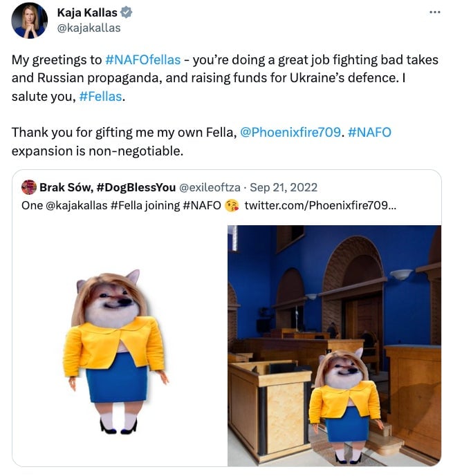
Task: Click @kajakallas mention in quoted tweet
Action: (x=76, y=205)
